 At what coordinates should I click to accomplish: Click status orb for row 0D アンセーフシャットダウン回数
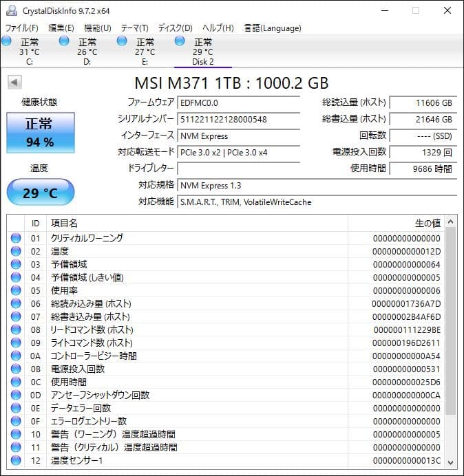(16, 395)
